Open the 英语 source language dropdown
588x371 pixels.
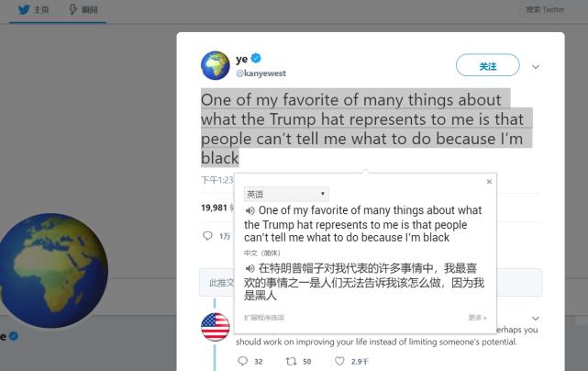[285, 195]
